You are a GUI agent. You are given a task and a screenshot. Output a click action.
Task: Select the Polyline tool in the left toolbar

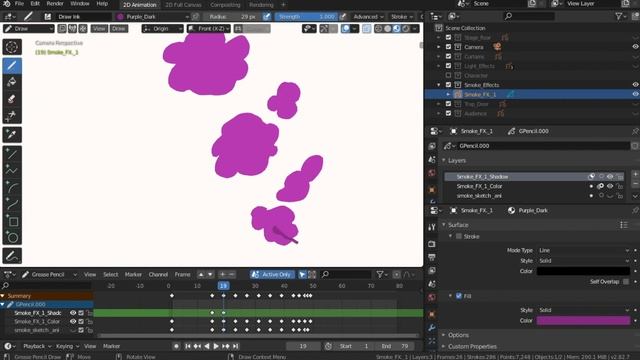tap(12, 170)
